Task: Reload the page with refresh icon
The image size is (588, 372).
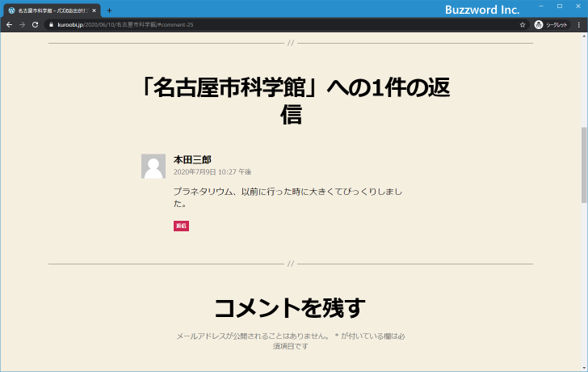Action: click(x=36, y=25)
